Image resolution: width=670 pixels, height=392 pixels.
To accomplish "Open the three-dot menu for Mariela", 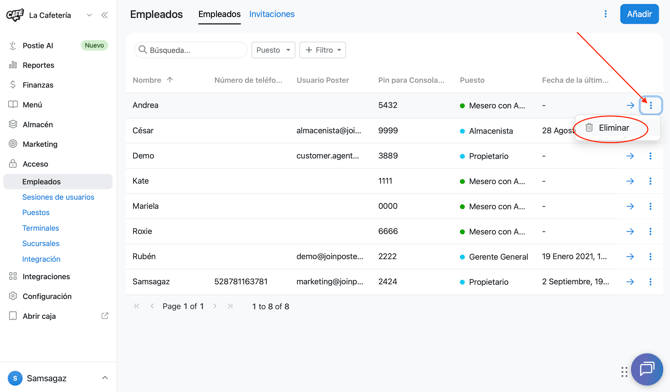I will (650, 206).
